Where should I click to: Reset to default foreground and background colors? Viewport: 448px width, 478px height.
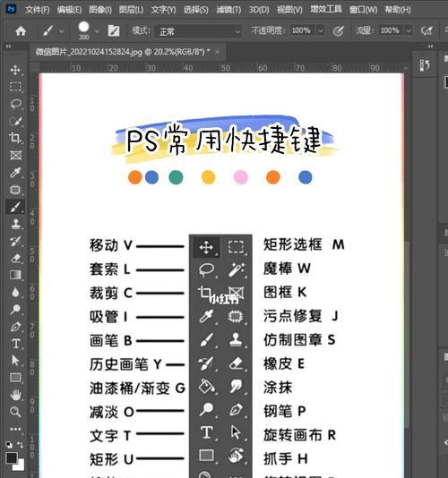pos(9,445)
